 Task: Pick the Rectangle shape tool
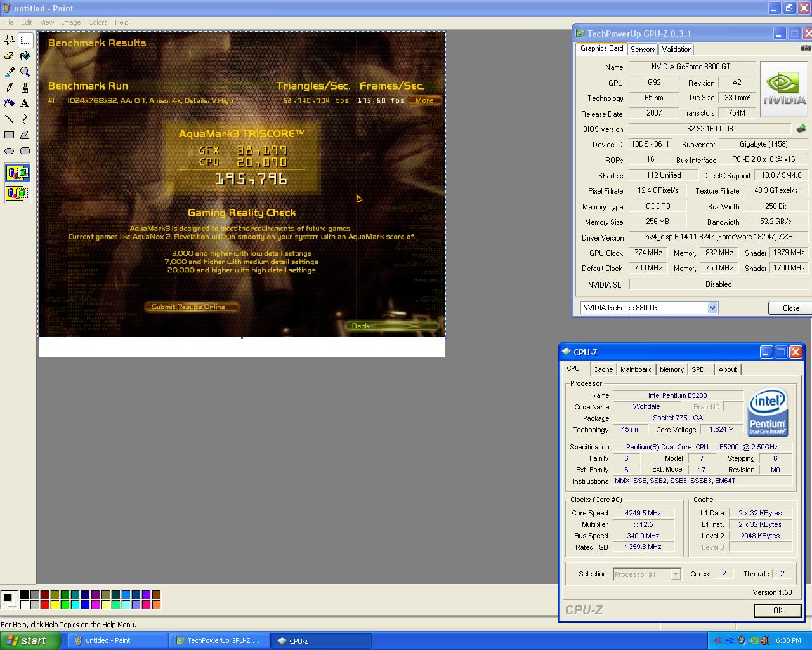pos(10,135)
